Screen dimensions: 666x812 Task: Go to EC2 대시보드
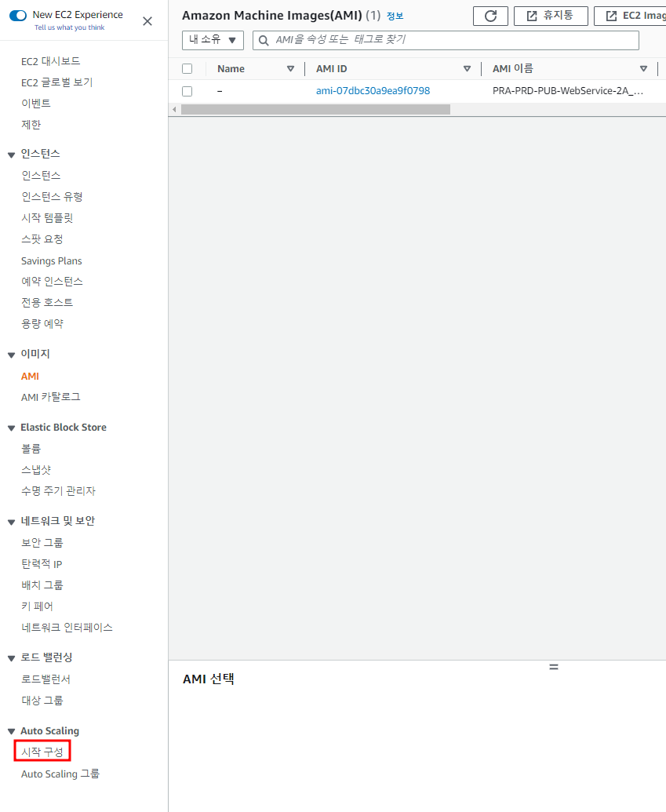coord(51,61)
